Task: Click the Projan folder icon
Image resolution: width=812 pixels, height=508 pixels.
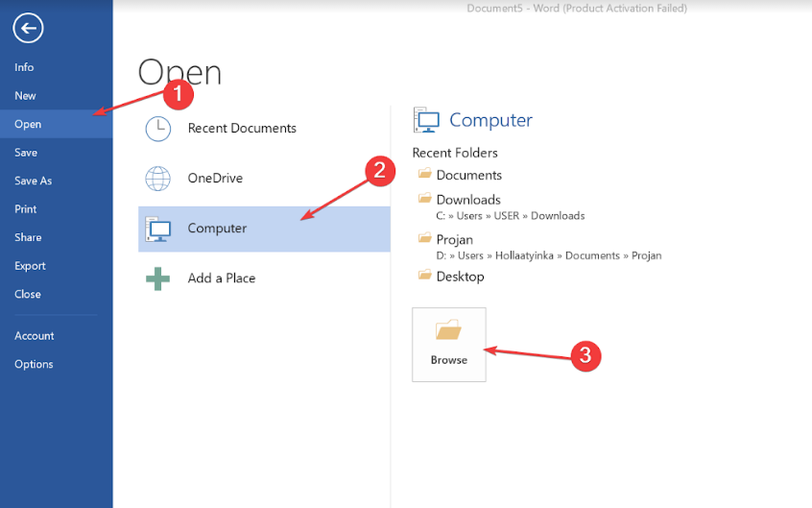Action: point(424,238)
